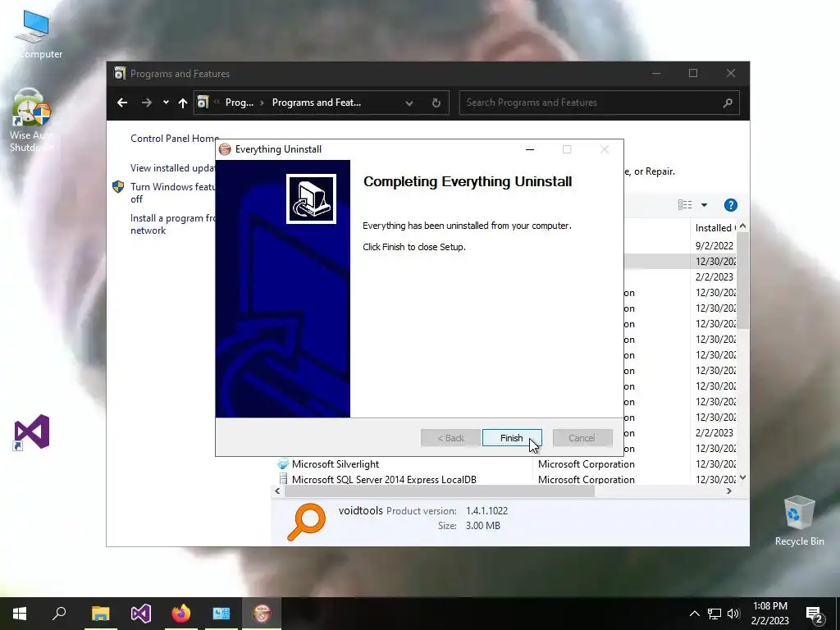
Task: Open Visual Studio from taskbar
Action: pos(141,614)
